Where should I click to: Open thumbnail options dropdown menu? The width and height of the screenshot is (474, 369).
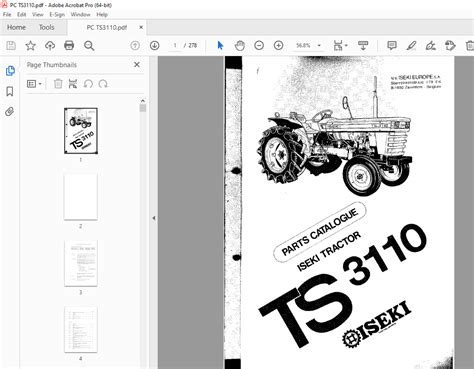(x=34, y=84)
